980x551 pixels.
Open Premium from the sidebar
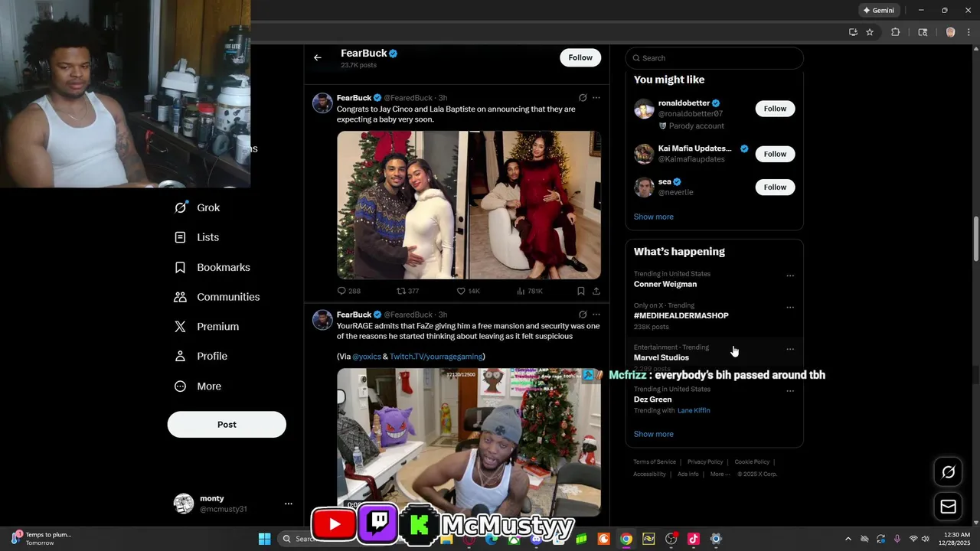pos(207,327)
